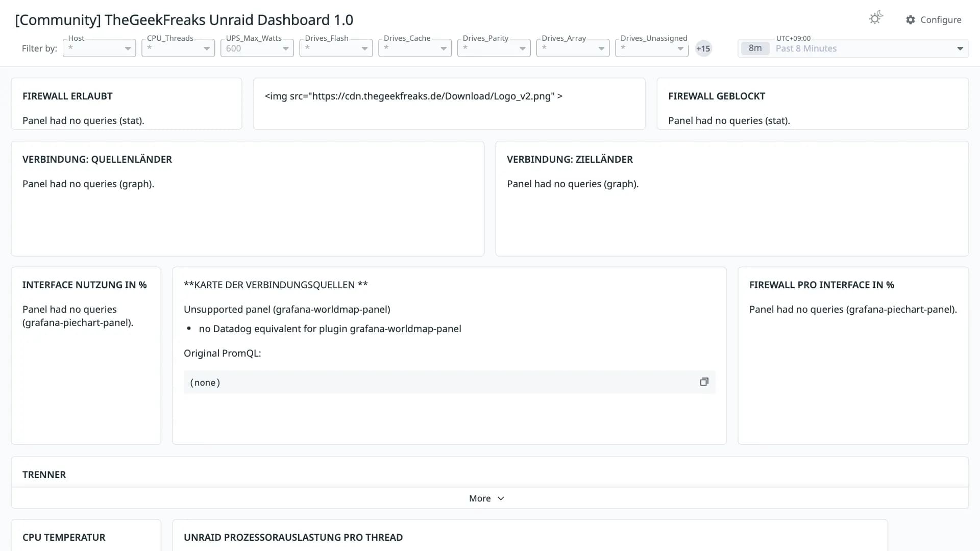Click the KARTE DER VERBINDUNGSQUELLEN heading

[276, 285]
